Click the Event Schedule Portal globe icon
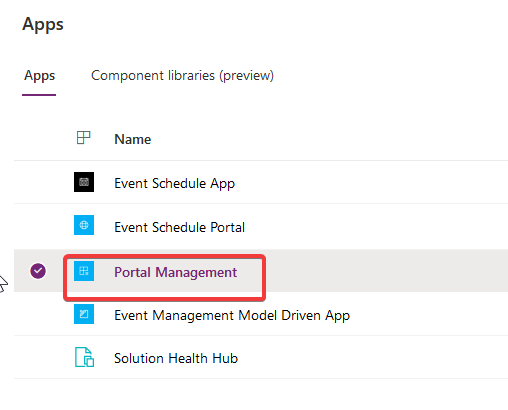 [84, 225]
